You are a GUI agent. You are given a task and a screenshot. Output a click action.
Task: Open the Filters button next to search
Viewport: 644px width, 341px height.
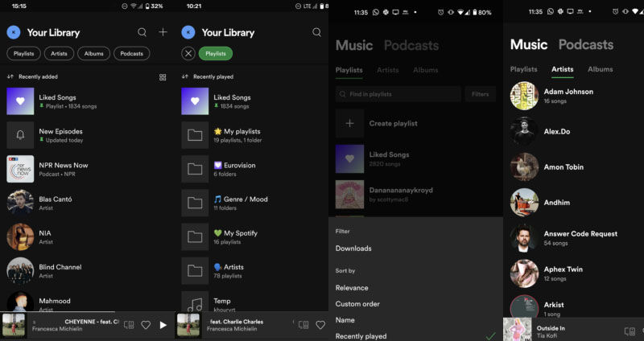click(480, 94)
